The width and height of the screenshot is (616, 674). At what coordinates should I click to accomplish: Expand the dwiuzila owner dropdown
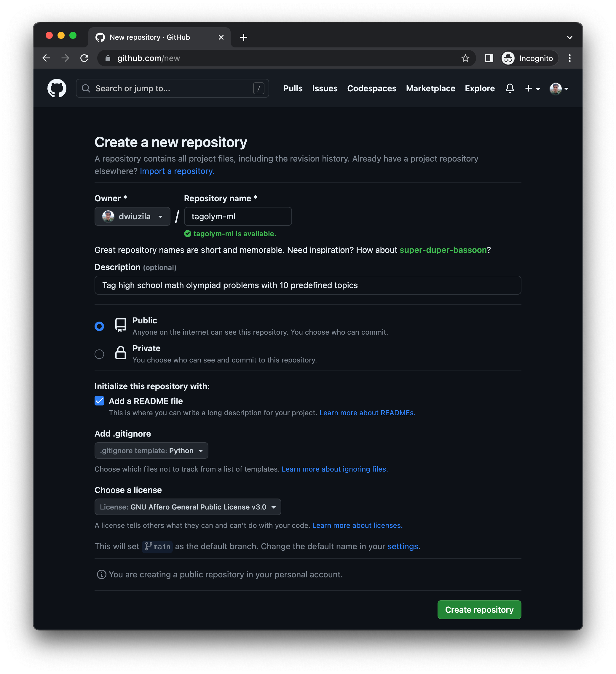pyautogui.click(x=133, y=216)
